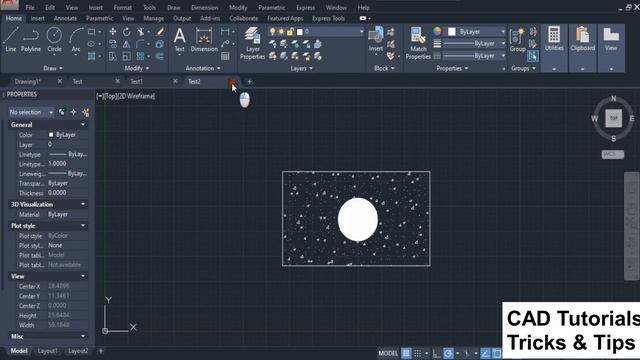The width and height of the screenshot is (640, 360).
Task: Select the Text annotation tool
Action: pos(179,40)
